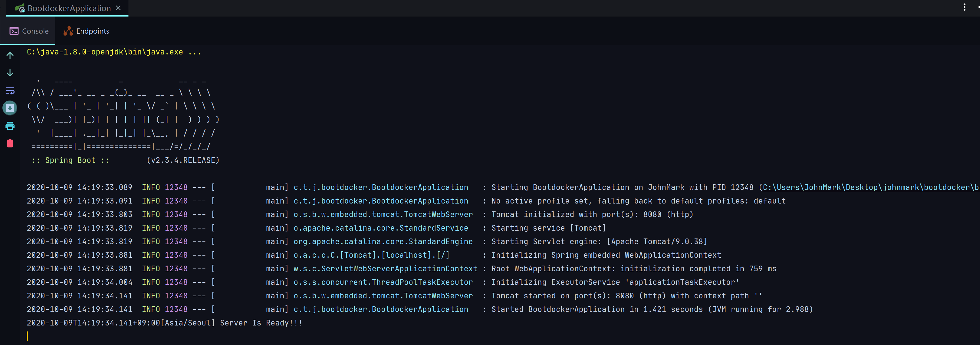Viewport: 980px width, 345px height.
Task: Click the Spring Boot leaf icon on tab
Action: pos(19,8)
